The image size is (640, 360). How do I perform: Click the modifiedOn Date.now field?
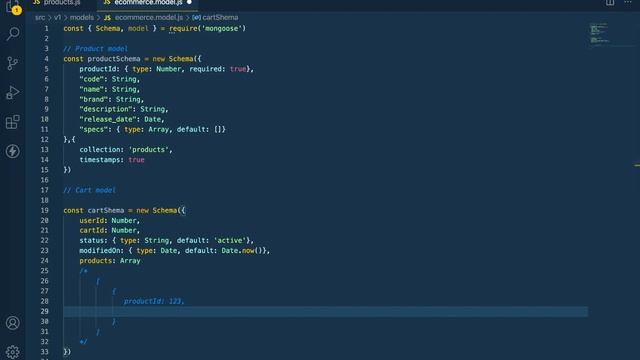coord(175,251)
